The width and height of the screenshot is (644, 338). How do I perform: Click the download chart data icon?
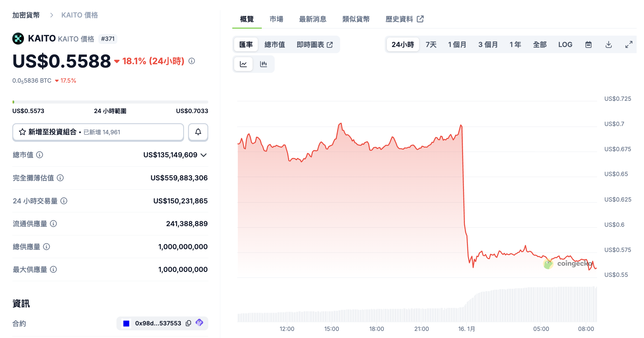(608, 45)
